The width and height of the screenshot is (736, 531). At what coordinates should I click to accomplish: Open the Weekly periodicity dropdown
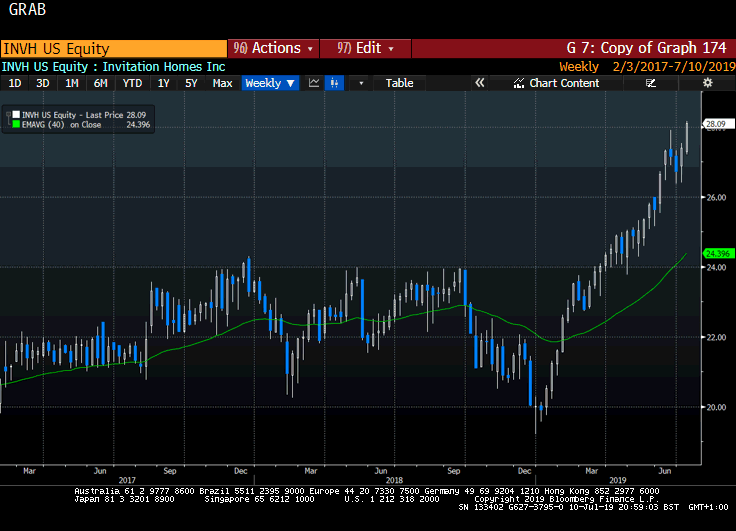point(270,83)
